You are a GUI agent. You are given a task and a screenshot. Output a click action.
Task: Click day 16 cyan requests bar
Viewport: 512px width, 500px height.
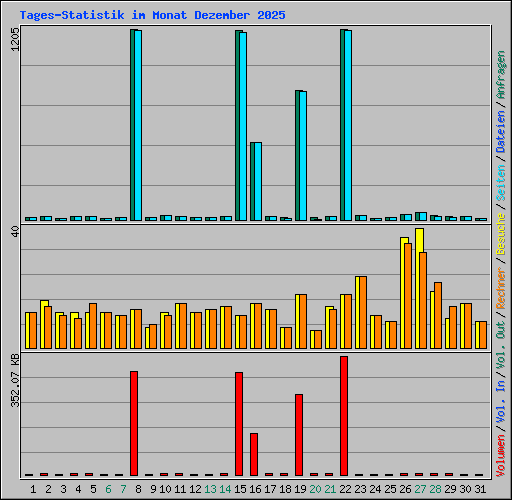(x=258, y=181)
